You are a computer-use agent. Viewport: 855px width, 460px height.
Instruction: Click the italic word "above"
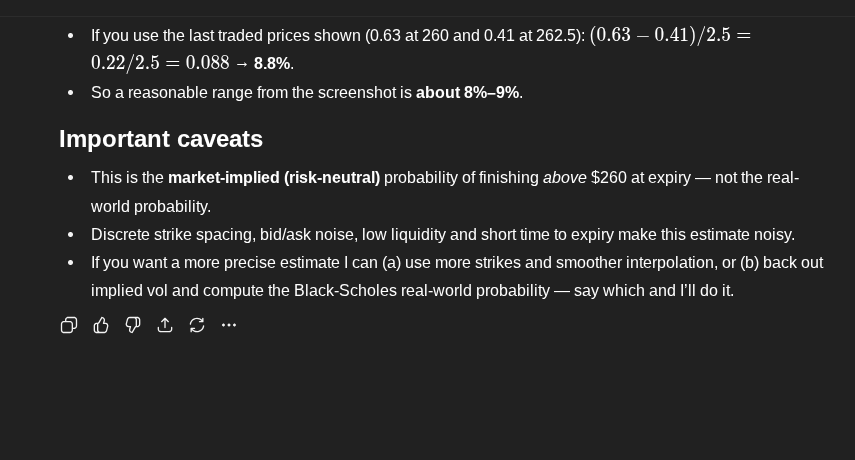point(564,178)
